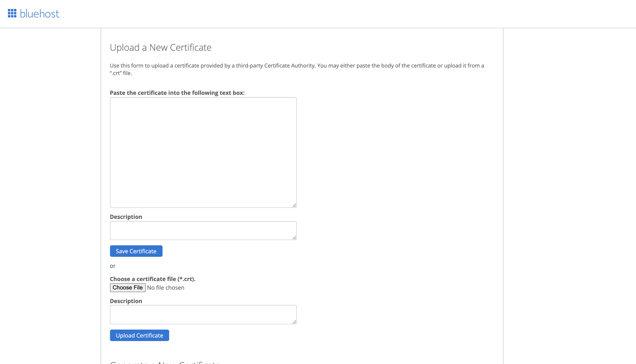This screenshot has width=636, height=364.
Task: Click the Description field above Save Certificate
Action: [203, 230]
